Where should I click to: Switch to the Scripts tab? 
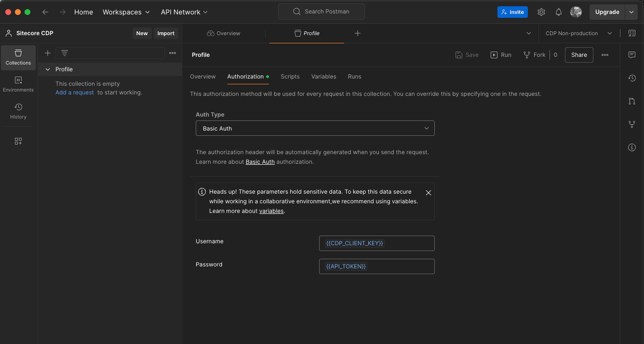(x=290, y=77)
